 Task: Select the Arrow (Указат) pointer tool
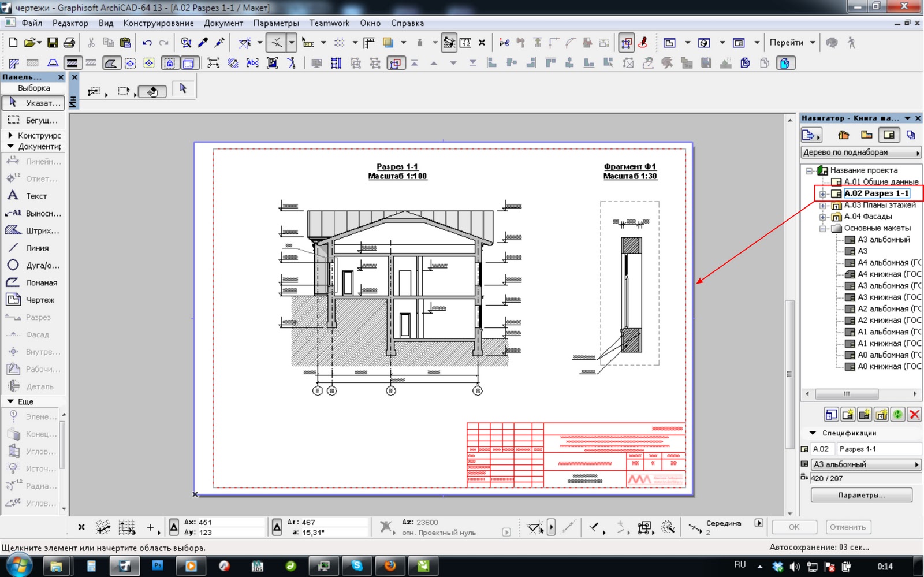(x=33, y=103)
